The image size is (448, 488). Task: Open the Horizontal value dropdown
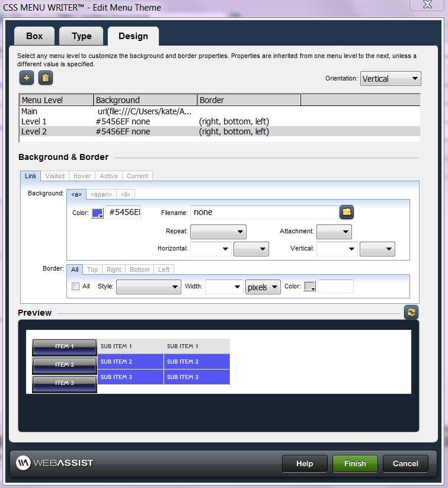coord(211,249)
